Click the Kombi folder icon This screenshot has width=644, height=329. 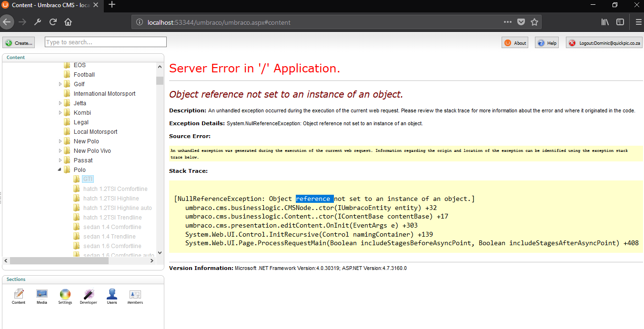point(67,112)
